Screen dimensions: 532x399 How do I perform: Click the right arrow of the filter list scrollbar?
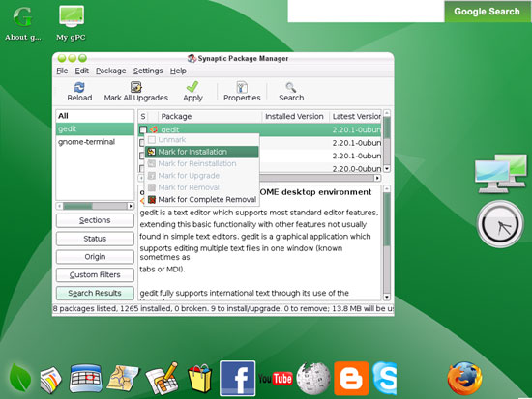131,206
